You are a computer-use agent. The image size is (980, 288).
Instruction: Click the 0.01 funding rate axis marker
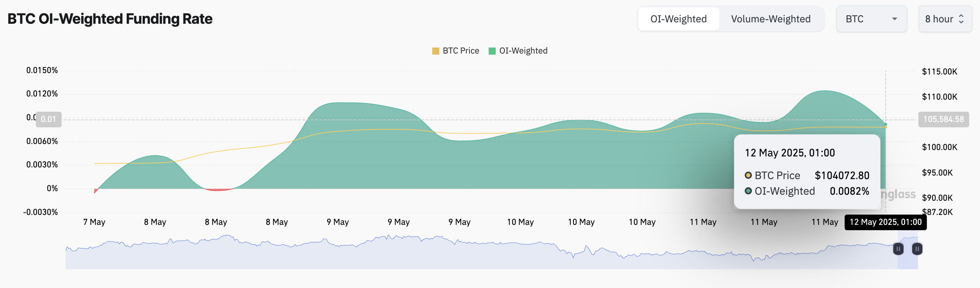(x=48, y=120)
